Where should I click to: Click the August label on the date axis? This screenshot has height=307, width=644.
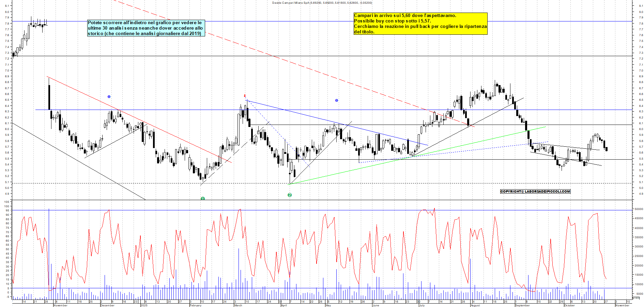click(x=475, y=305)
